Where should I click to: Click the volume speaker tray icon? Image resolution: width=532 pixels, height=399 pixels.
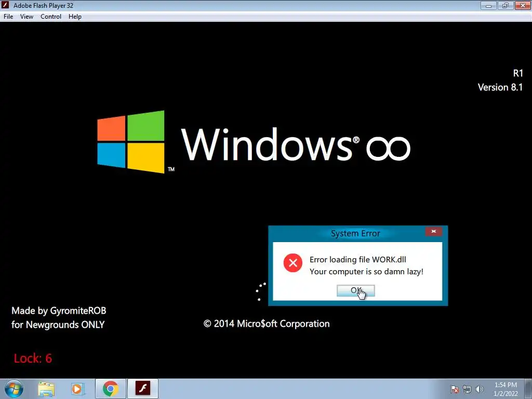[x=480, y=389]
